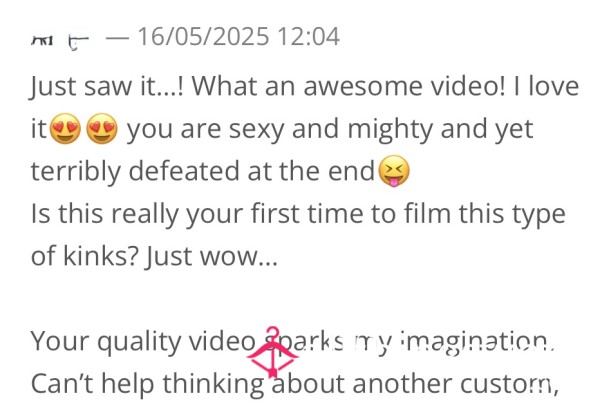This screenshot has width=600, height=407.
Task: Click the phrase "Just saw it...!"
Action: 107,86
